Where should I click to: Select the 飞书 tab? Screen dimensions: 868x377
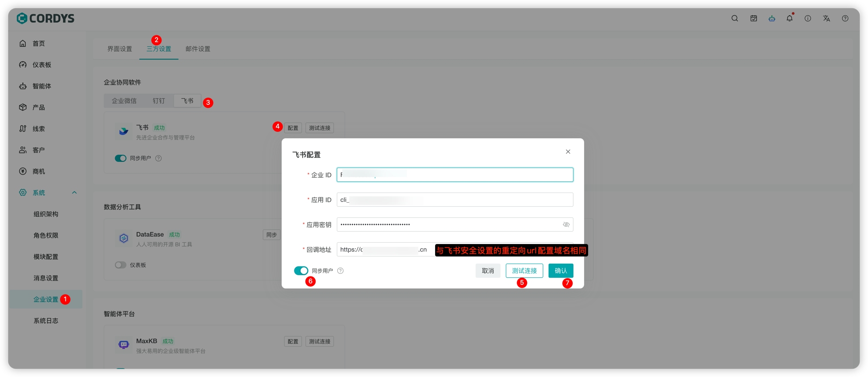187,101
